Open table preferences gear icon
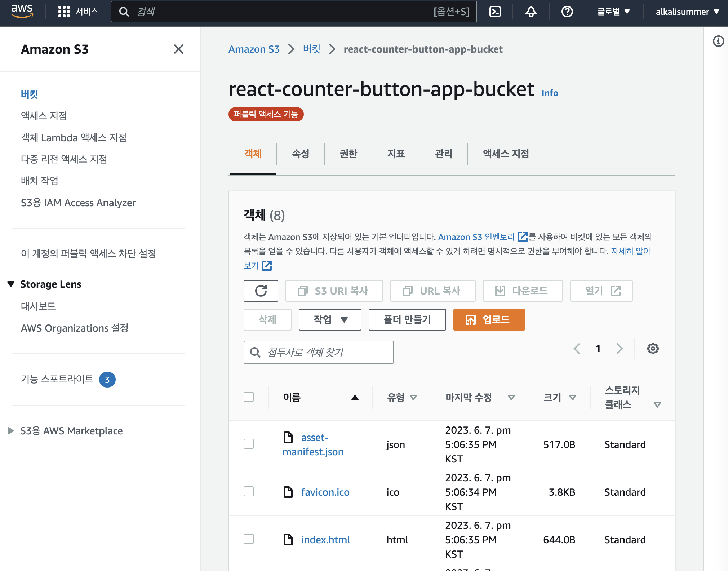The width and height of the screenshot is (728, 571). coord(653,349)
